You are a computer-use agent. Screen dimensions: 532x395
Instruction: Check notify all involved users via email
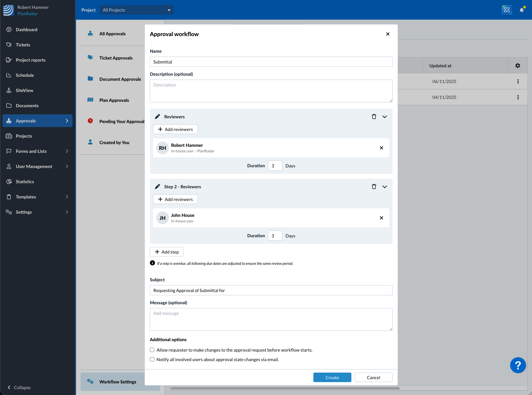pyautogui.click(x=152, y=359)
